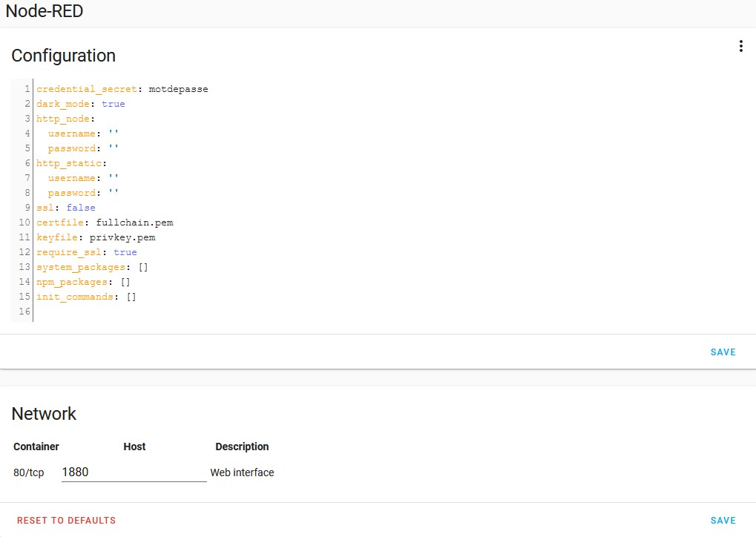Click the keyfile value privkey.pem
This screenshot has width=756, height=537.
(x=122, y=237)
